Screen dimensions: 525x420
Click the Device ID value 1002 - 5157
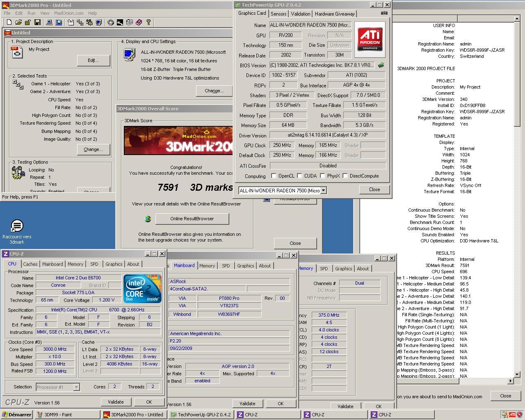pyautogui.click(x=284, y=75)
